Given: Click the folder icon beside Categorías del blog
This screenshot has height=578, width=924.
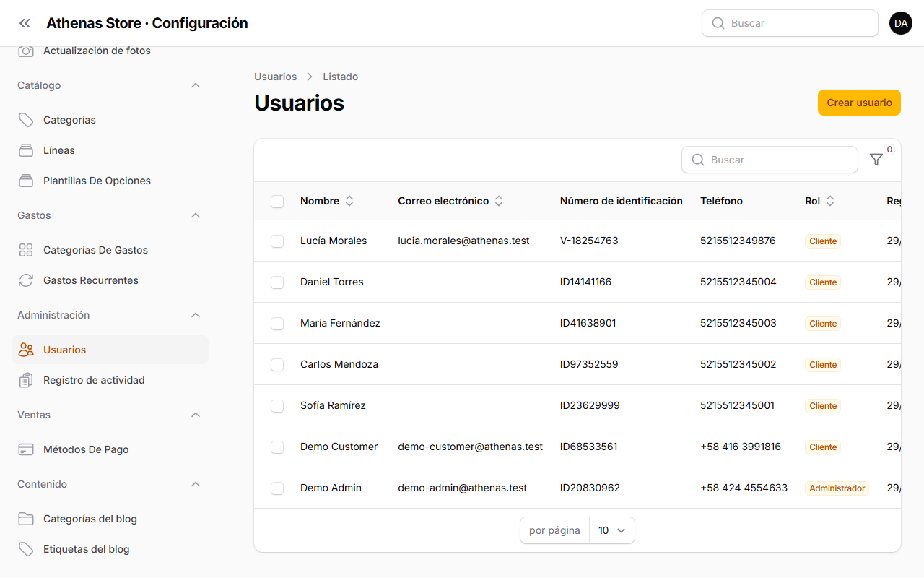Looking at the screenshot, I should coord(26,519).
